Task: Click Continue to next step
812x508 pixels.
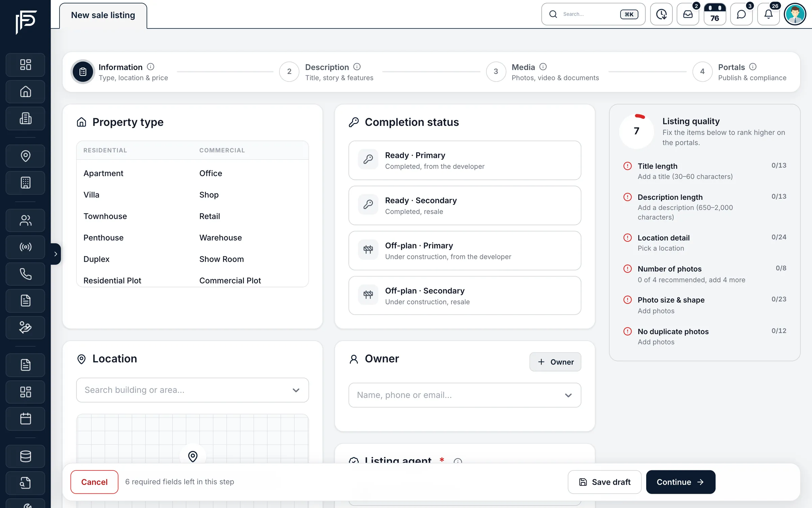Action: tap(680, 482)
